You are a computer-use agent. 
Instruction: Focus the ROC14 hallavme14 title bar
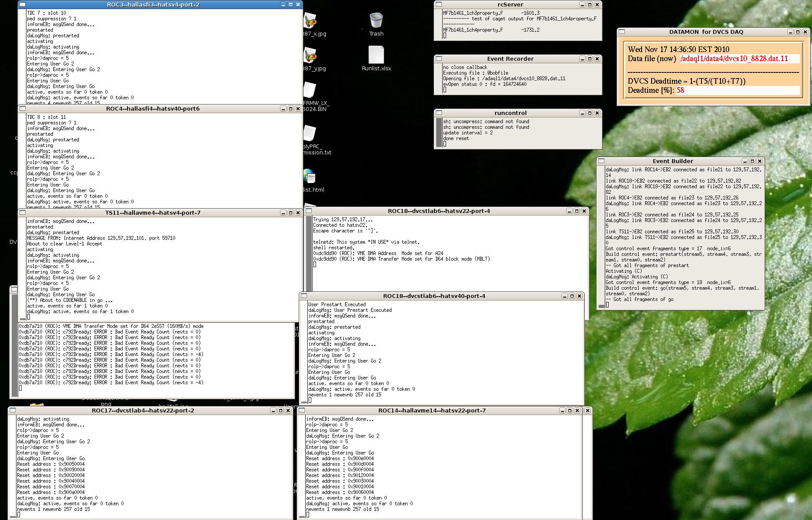(x=432, y=410)
